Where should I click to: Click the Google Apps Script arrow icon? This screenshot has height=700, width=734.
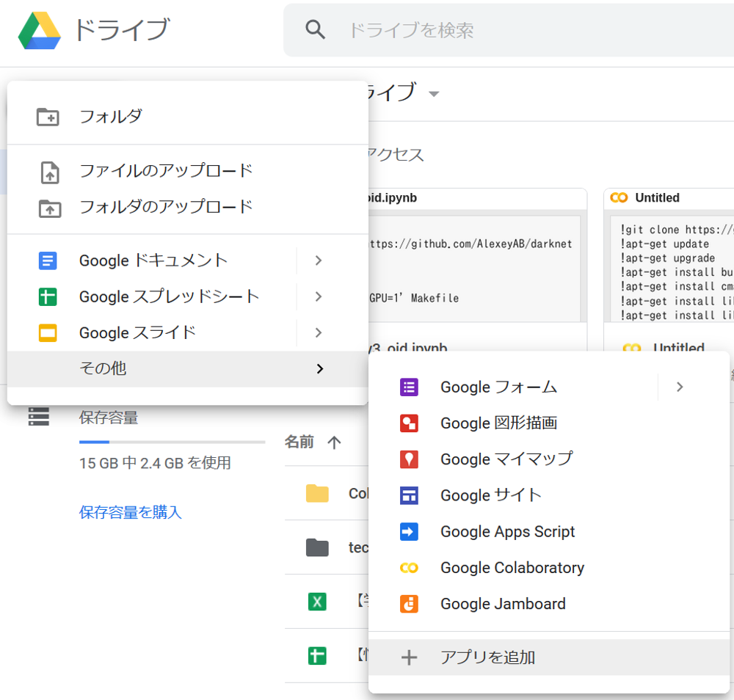tap(409, 531)
